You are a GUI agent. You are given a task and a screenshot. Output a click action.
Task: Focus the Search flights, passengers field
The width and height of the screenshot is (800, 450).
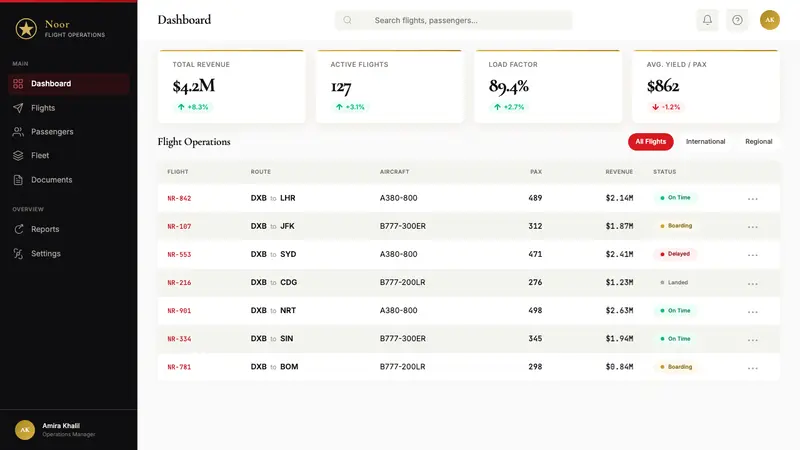[454, 20]
